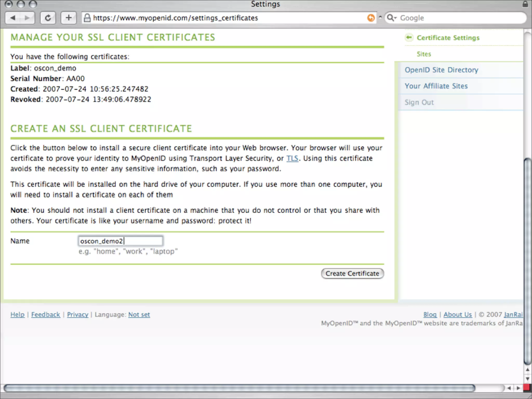The height and width of the screenshot is (399, 532).
Task: Click the Not set language link
Action: [x=139, y=315]
